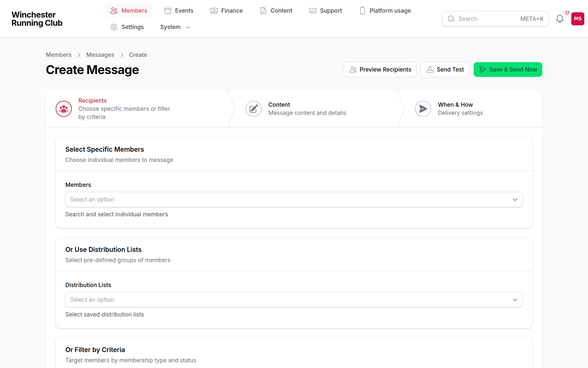Click the META+K shortcut label
Image resolution: width=588 pixels, height=368 pixels.
[x=532, y=19]
